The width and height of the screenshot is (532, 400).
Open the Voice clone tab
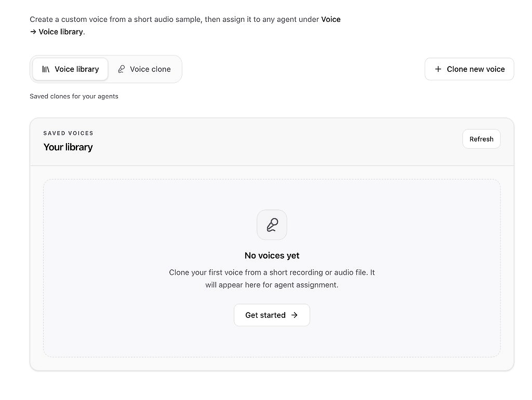(144, 69)
